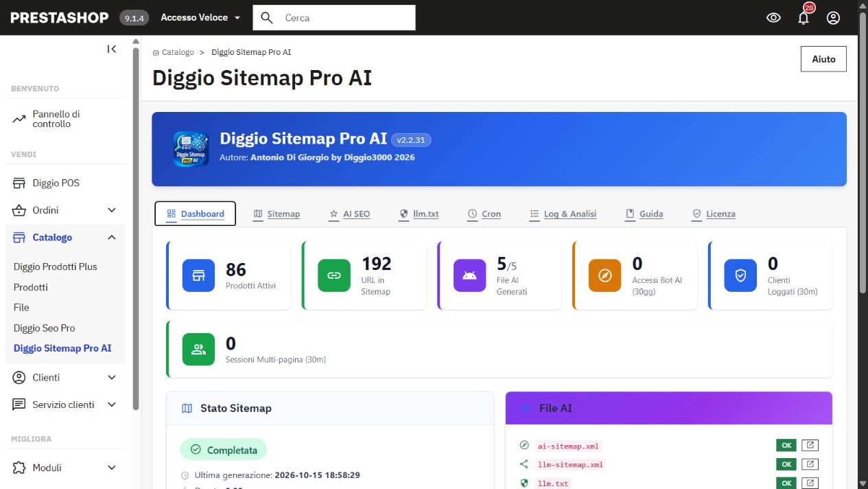
Task: Click the search magnifier icon
Action: coord(268,18)
